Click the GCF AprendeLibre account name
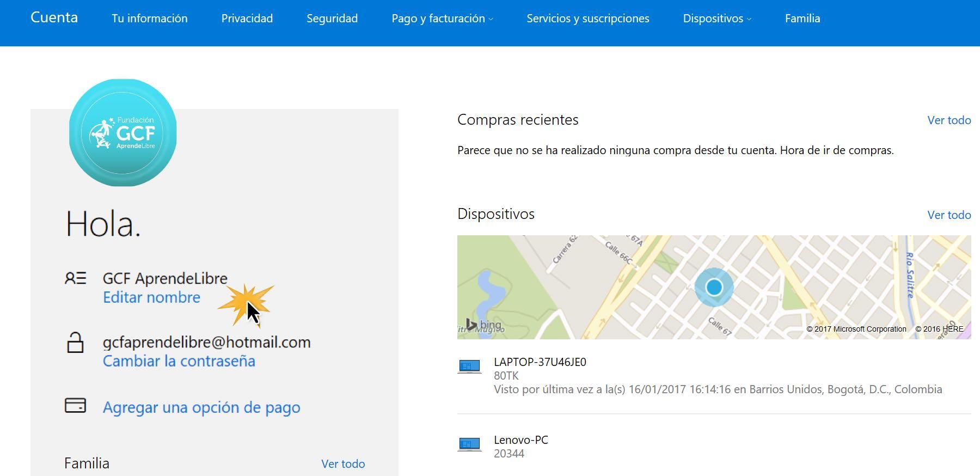 coord(165,278)
